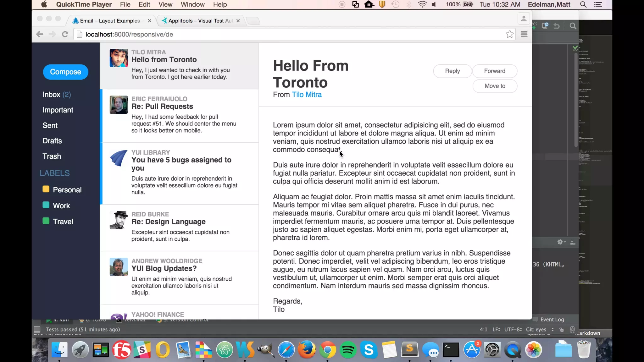Viewport: 644px width, 362px height.
Task: Open the UTF-8 encoding selector
Action: click(x=513, y=329)
